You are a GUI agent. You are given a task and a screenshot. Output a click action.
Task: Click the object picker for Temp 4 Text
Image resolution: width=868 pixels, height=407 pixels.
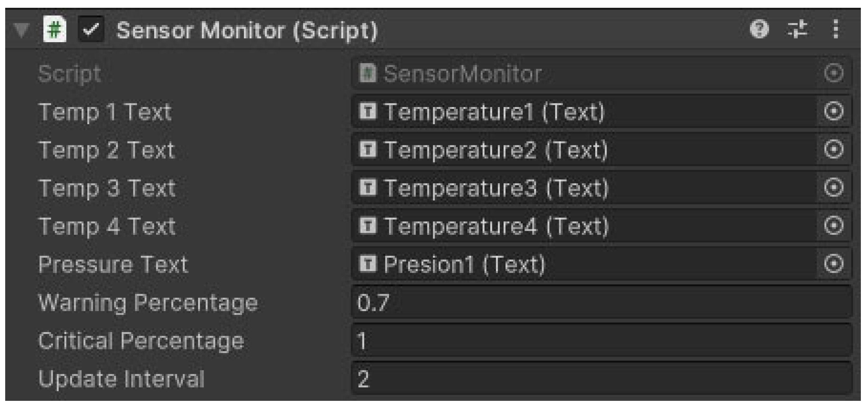(x=834, y=225)
